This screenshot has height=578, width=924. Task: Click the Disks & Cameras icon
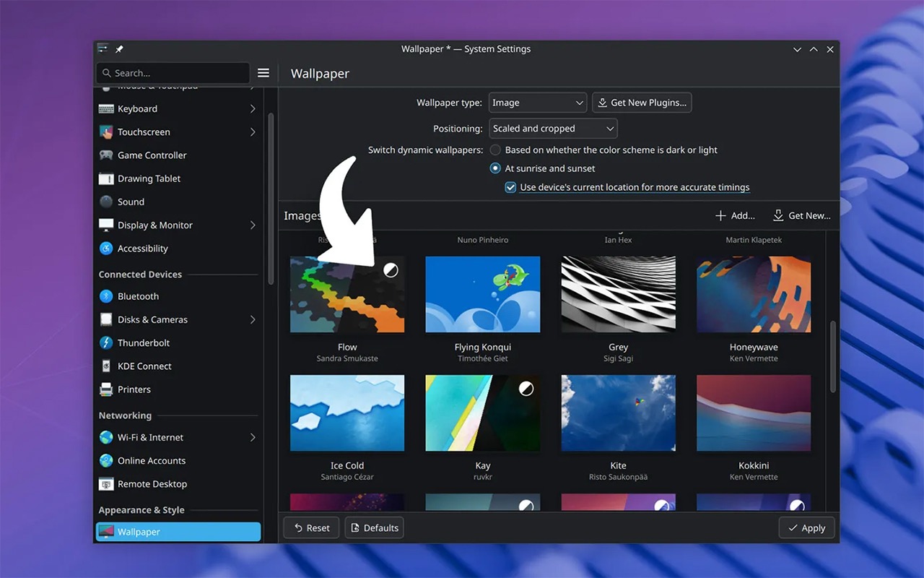click(106, 319)
